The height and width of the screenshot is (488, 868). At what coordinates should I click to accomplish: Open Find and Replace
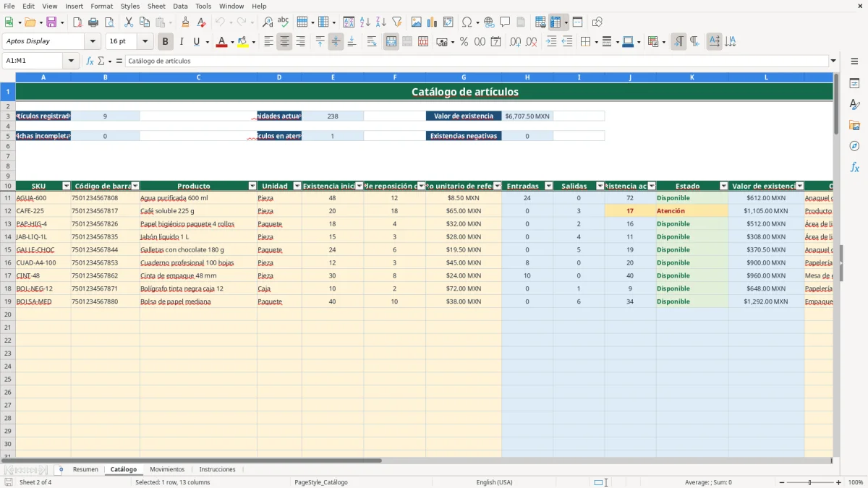268,22
